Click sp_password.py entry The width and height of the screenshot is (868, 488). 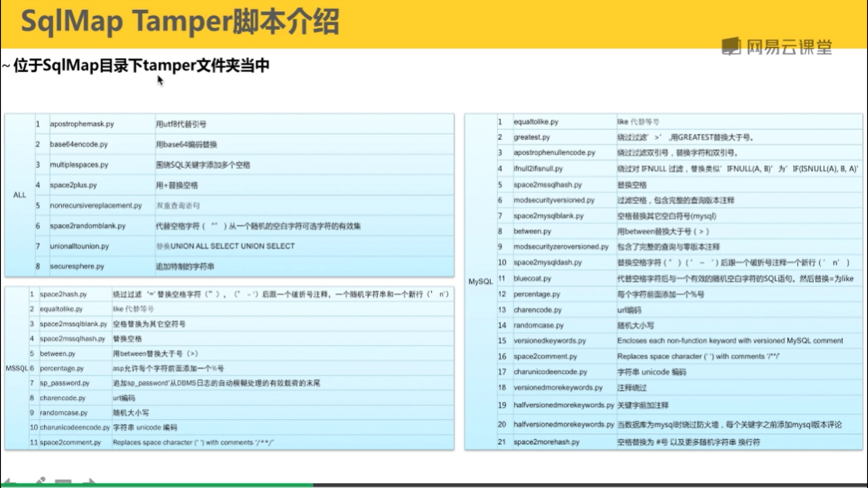pyautogui.click(x=65, y=383)
